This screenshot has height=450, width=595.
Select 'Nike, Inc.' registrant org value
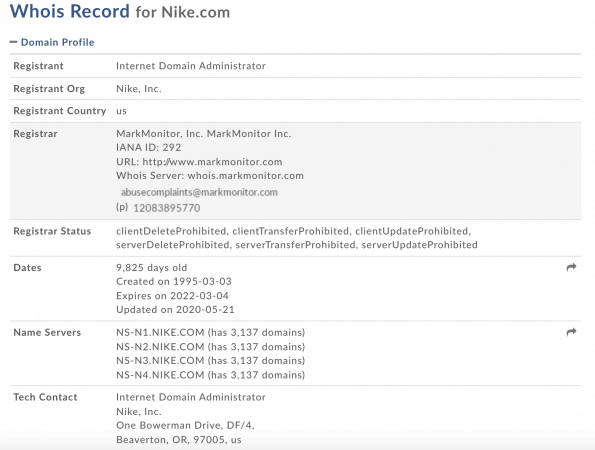coord(139,89)
